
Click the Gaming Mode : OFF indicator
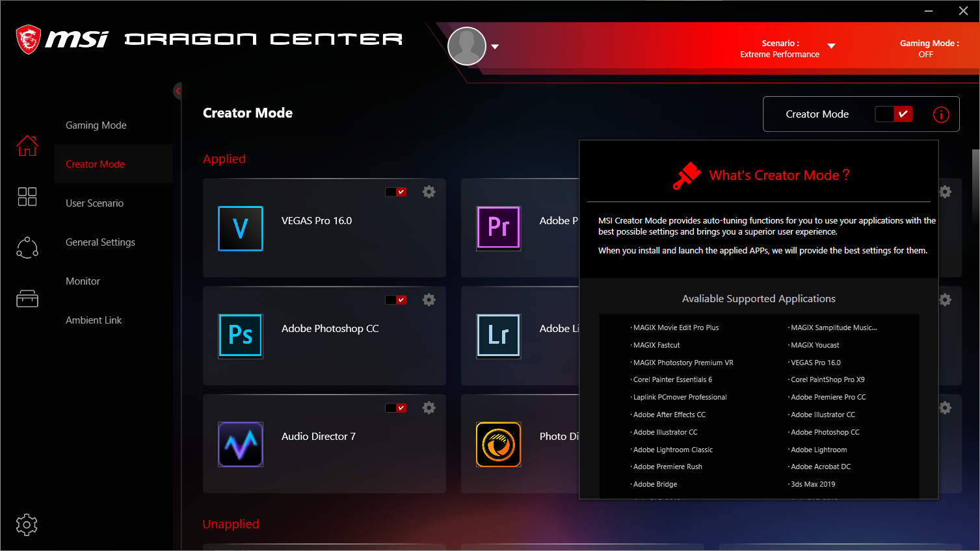pyautogui.click(x=928, y=49)
